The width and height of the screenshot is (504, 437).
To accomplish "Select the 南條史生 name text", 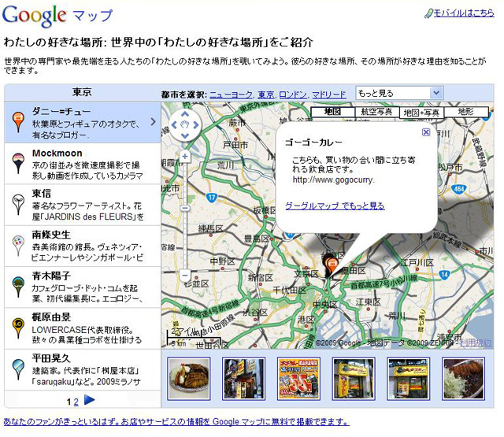I will [x=50, y=235].
